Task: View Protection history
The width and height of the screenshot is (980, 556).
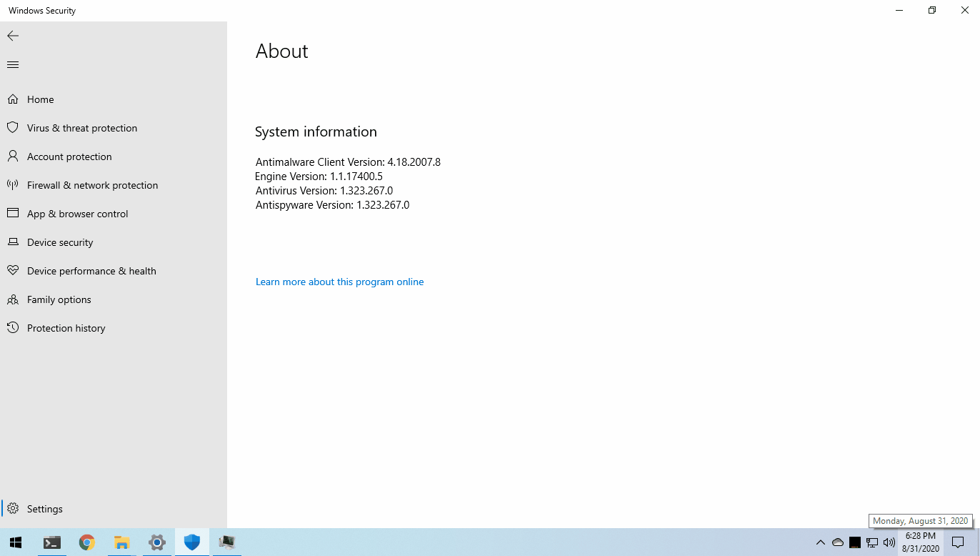Action: (114, 328)
